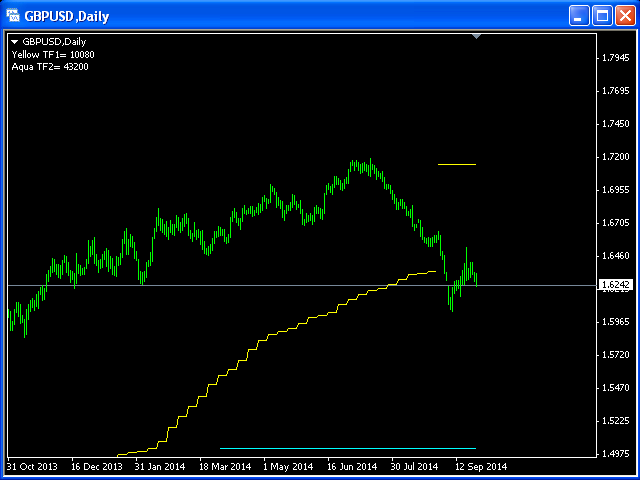The width and height of the screenshot is (640, 480).
Task: Click the 1.7200 price level on axis
Action: click(x=616, y=157)
